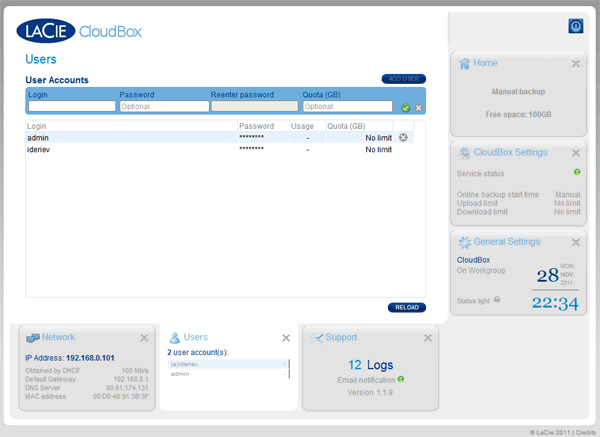The width and height of the screenshot is (600, 437).
Task: Select the admin row in user table
Action: pyautogui.click(x=220, y=138)
